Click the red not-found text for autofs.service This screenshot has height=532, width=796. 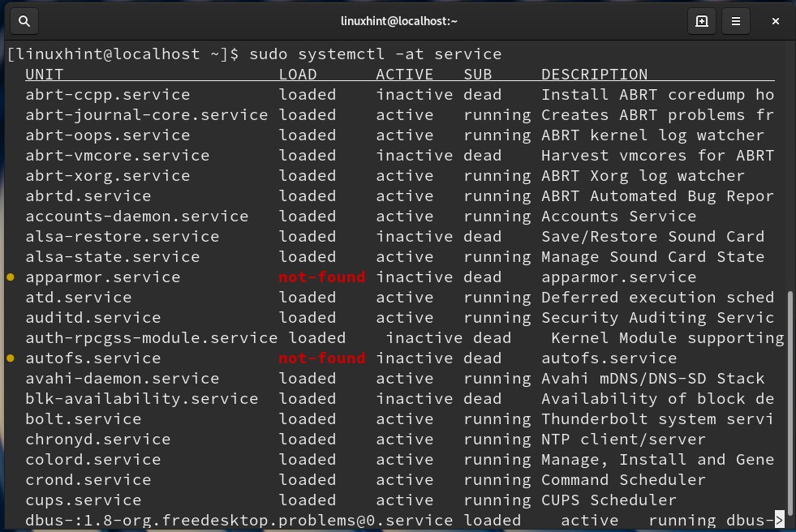pos(321,358)
